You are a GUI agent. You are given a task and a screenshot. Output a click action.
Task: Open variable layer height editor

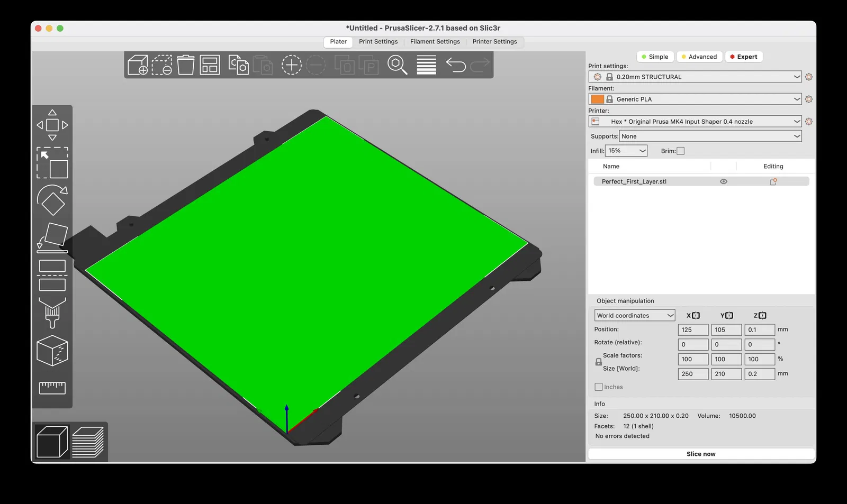tap(426, 65)
